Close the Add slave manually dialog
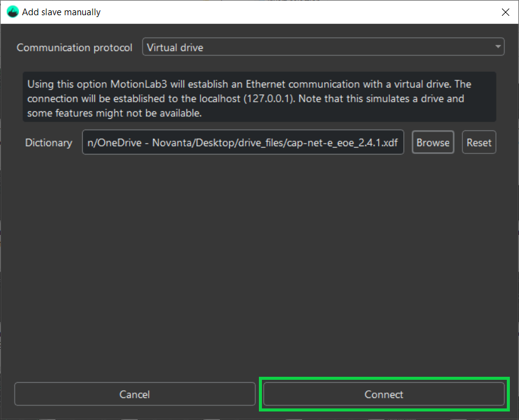The height and width of the screenshot is (420, 519). tap(504, 12)
